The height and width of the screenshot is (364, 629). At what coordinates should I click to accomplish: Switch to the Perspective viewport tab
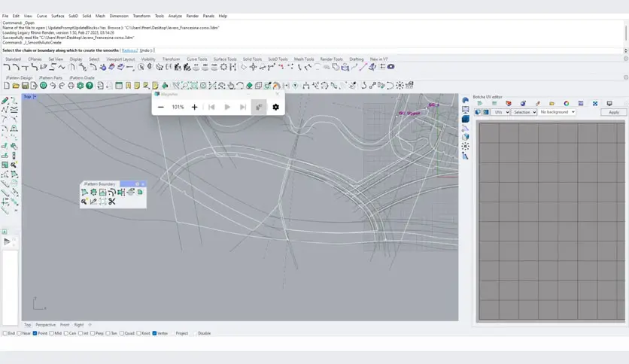coord(45,325)
